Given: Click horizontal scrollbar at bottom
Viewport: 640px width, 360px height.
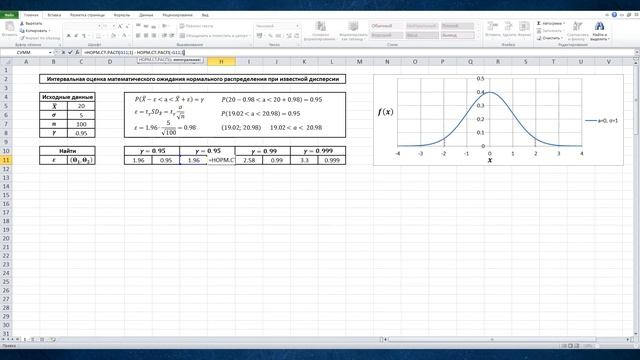Looking at the screenshot, I should 491,340.
